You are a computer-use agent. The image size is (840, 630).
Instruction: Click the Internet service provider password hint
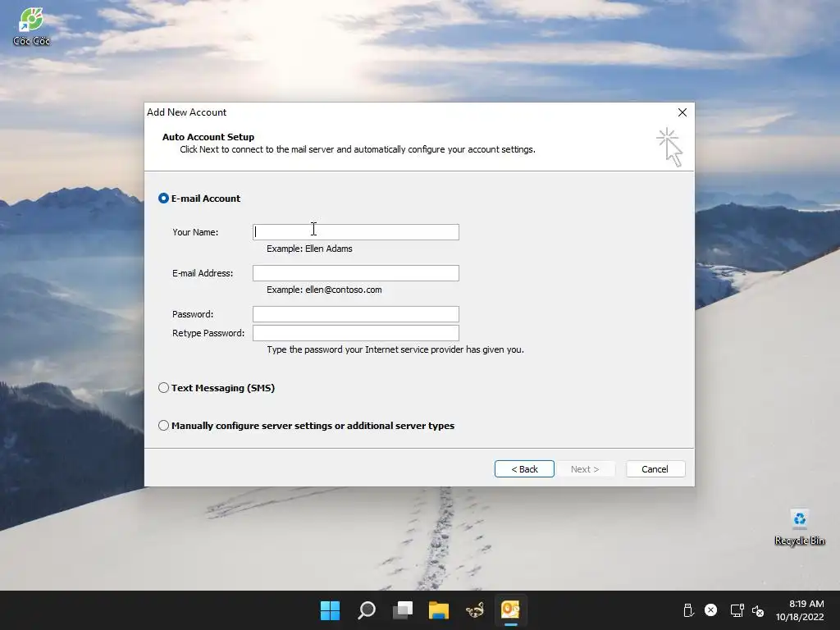tap(395, 349)
